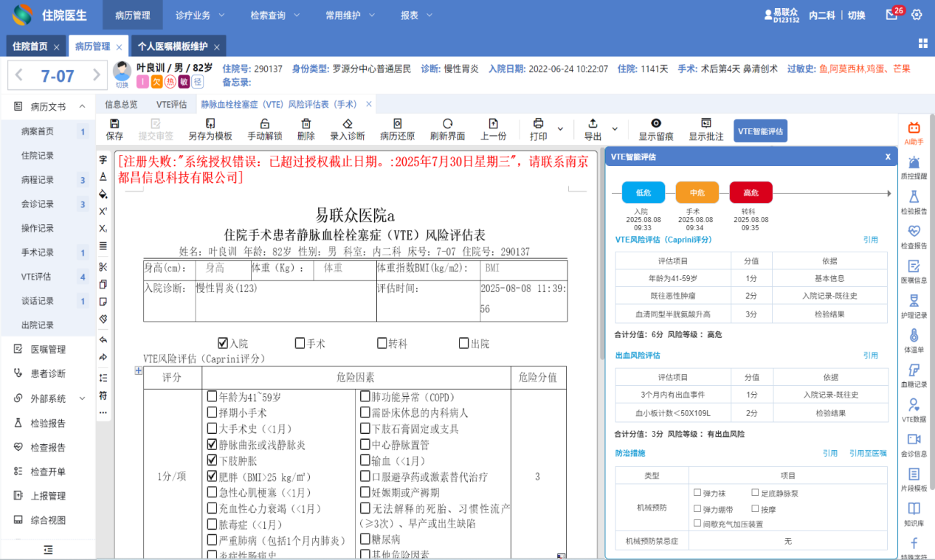Screen dimensions: 935x560
Task: Expand the 打印 dropdown arrow
Action: (x=560, y=130)
